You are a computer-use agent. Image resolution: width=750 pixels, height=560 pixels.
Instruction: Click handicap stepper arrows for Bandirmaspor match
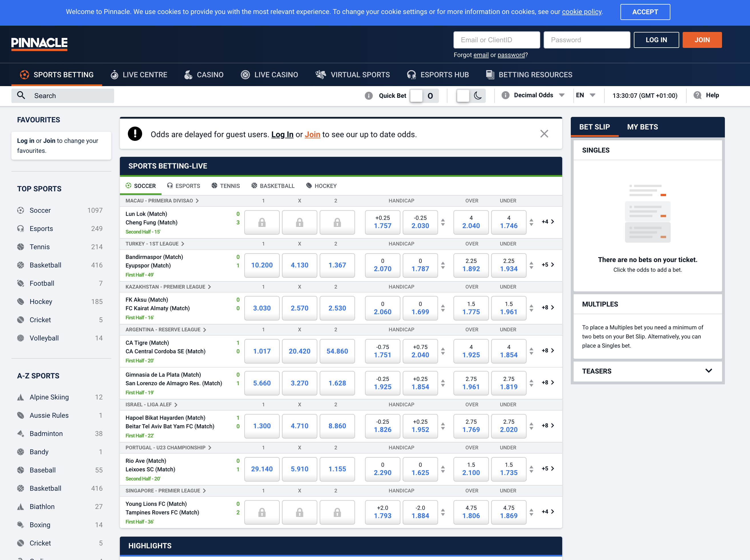pos(443,265)
